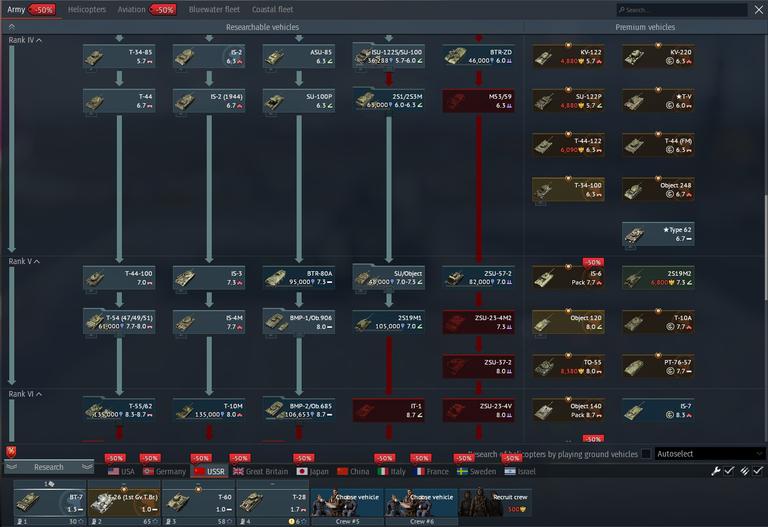This screenshot has width=768, height=527.
Task: Select the T-34-100 premium tank
Action: (x=568, y=190)
